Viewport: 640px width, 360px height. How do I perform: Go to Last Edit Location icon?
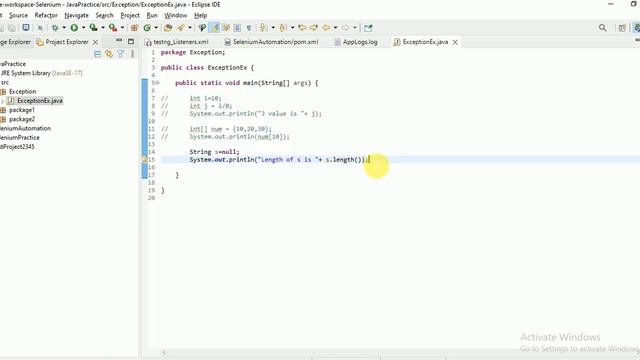302,28
